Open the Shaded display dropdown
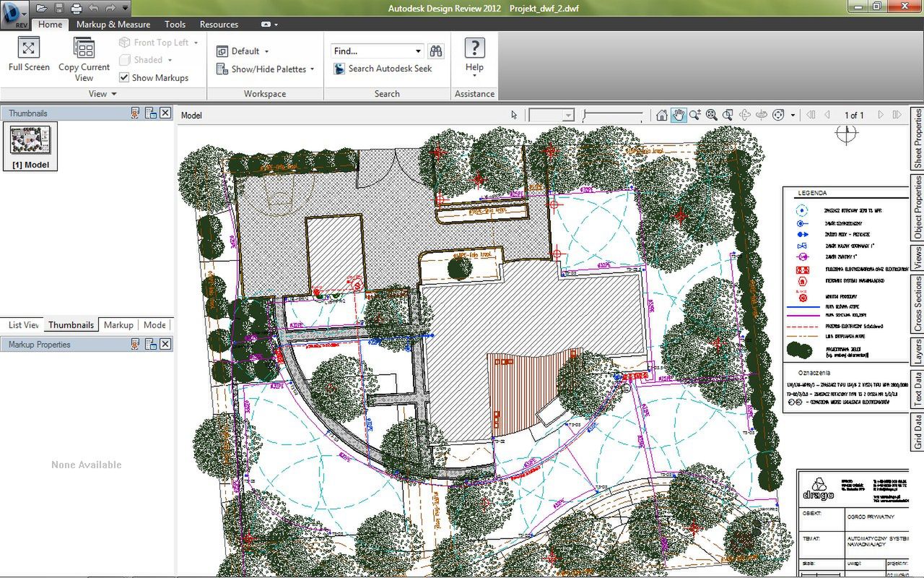 pyautogui.click(x=146, y=60)
